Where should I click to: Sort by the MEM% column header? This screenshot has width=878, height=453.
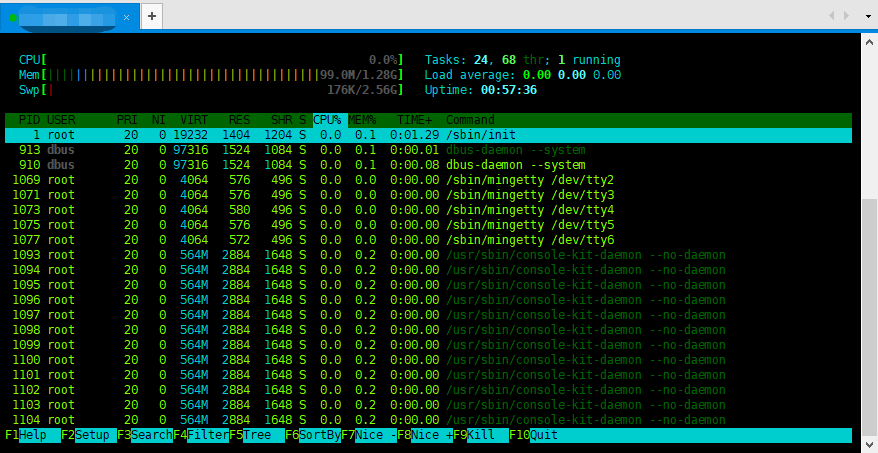[x=362, y=120]
